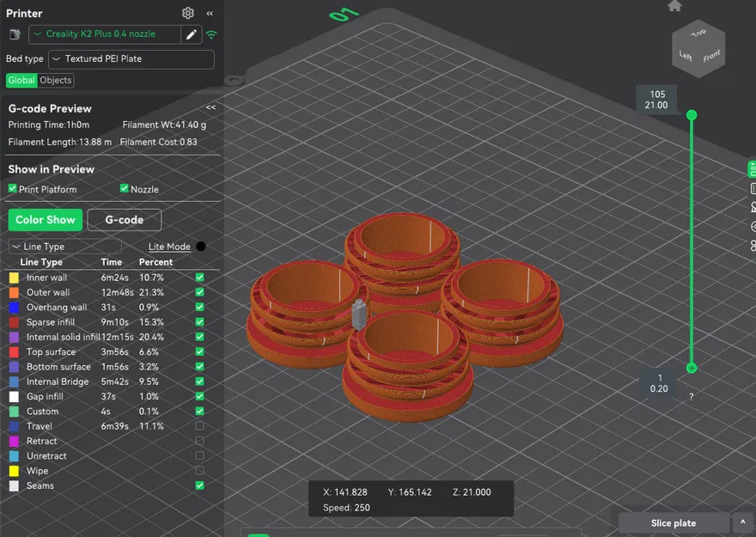Click Custom green color swatch
756x537 pixels.
(14, 412)
